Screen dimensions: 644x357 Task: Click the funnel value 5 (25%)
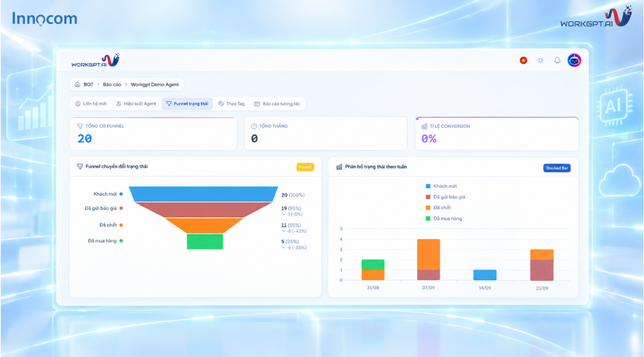(x=290, y=242)
